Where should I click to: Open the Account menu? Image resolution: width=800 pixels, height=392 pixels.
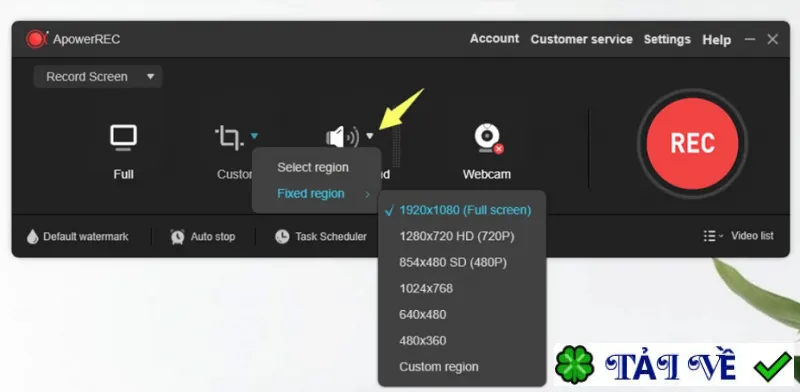click(x=494, y=39)
